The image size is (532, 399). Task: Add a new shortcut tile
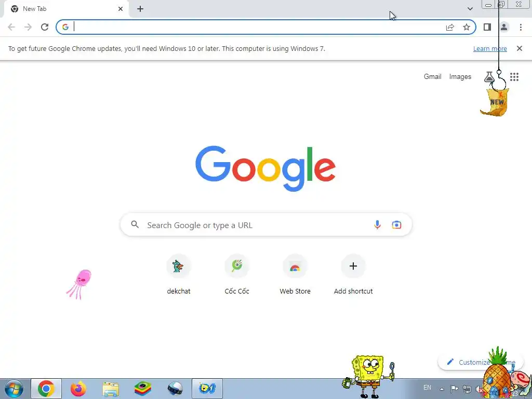[x=353, y=274]
